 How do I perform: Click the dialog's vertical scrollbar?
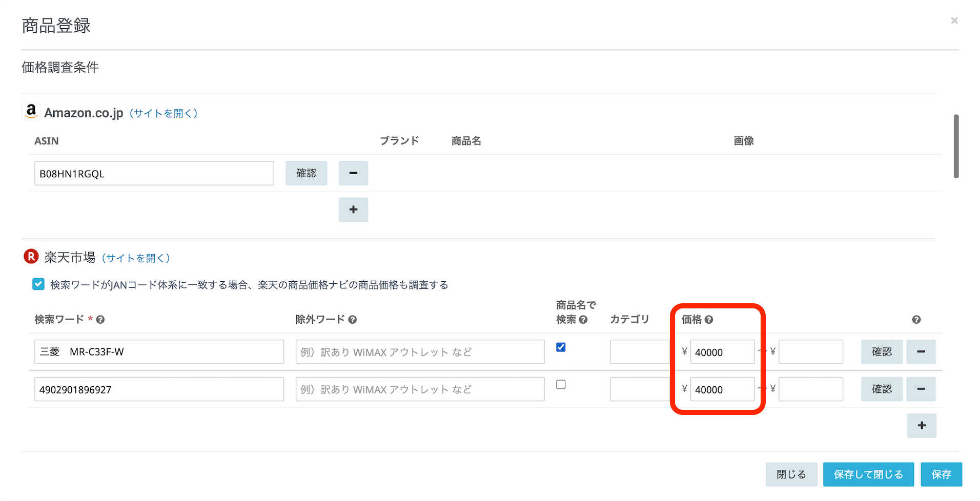(955, 146)
